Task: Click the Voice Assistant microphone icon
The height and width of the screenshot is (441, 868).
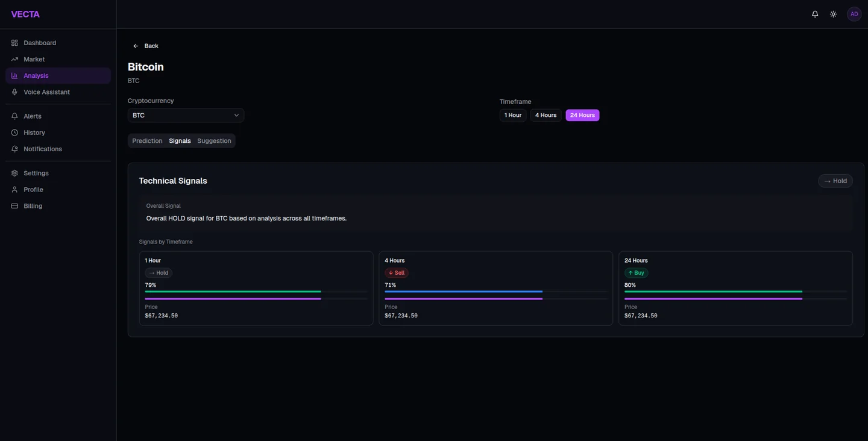Action: click(14, 92)
